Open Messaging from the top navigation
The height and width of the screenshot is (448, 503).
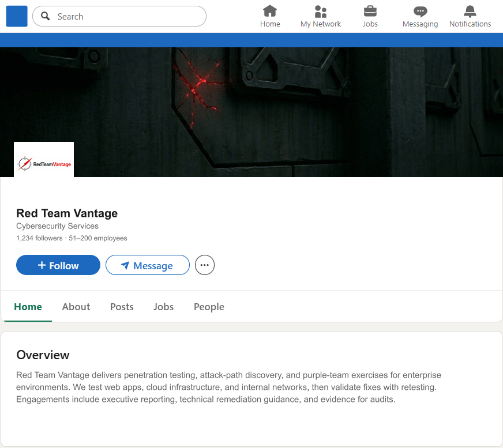point(420,17)
